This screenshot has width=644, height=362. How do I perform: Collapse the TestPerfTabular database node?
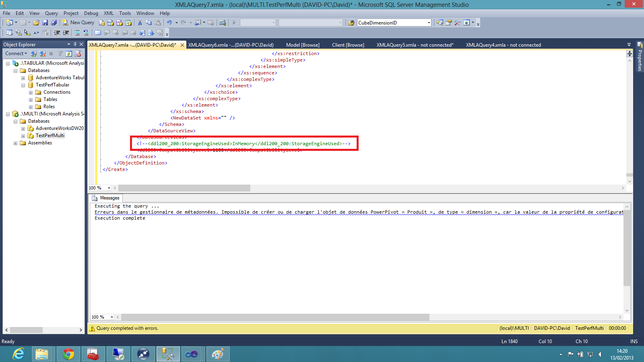[x=23, y=85]
